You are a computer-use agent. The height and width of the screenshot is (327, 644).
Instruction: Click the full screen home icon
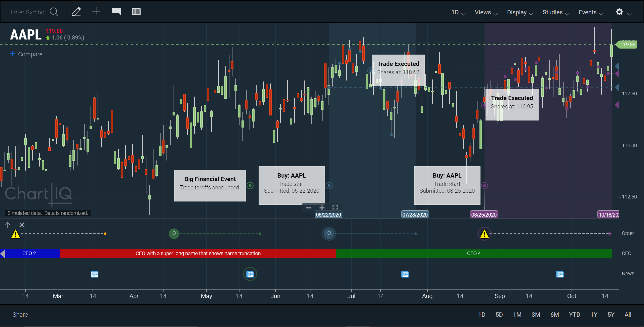[x=335, y=208]
